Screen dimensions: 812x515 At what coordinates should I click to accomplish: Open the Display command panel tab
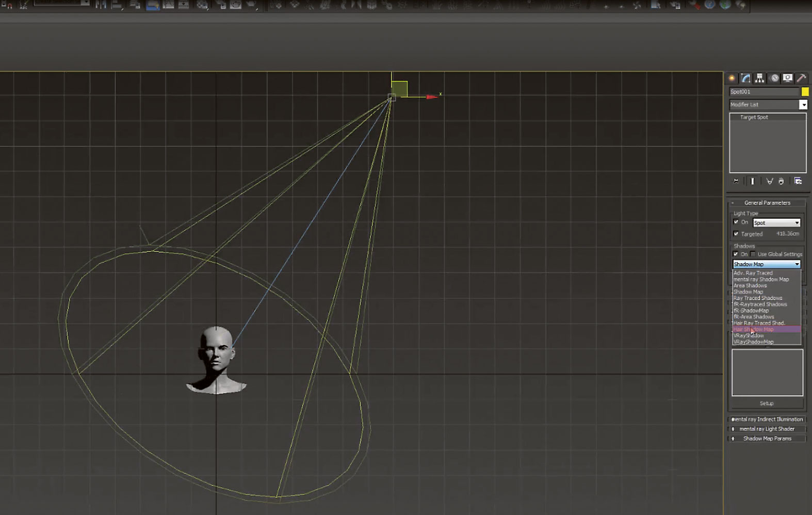click(788, 78)
